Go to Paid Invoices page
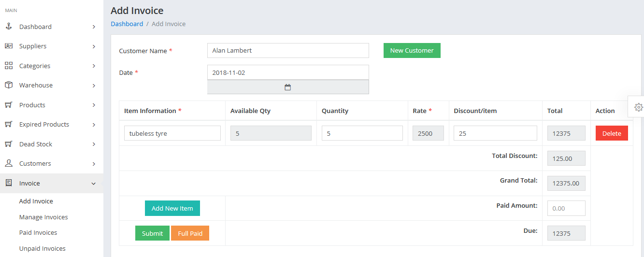Viewport: 644px width, 257px height. tap(38, 232)
